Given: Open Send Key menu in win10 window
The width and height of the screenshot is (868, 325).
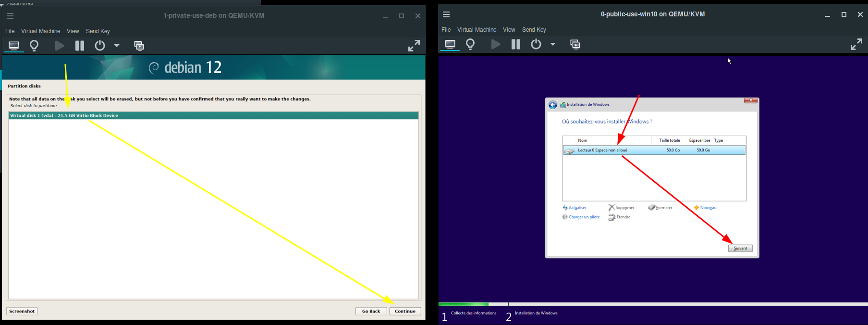Looking at the screenshot, I should (534, 30).
